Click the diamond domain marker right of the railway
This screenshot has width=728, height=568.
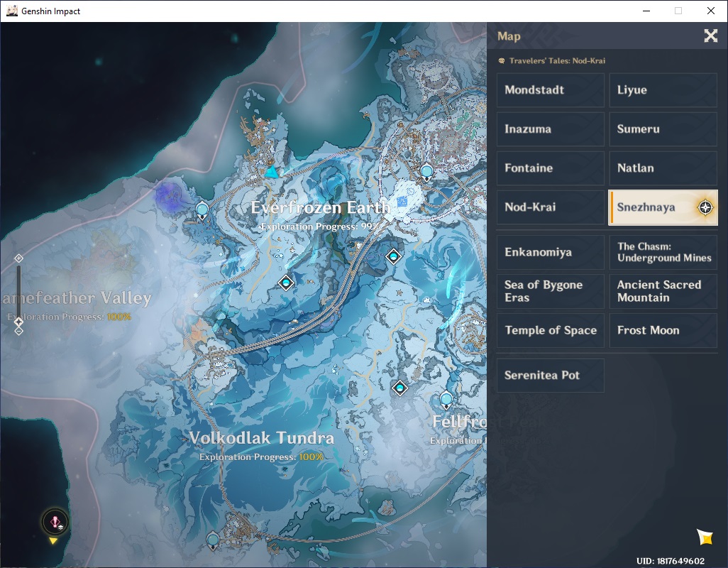coord(394,256)
